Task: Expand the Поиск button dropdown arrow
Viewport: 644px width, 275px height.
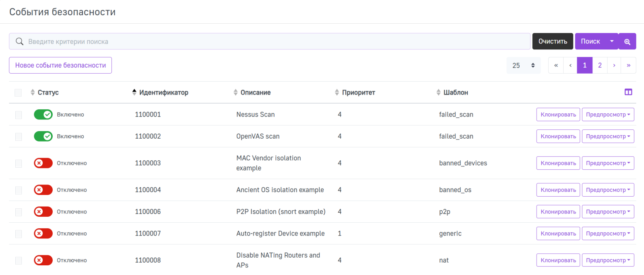Action: 612,41
